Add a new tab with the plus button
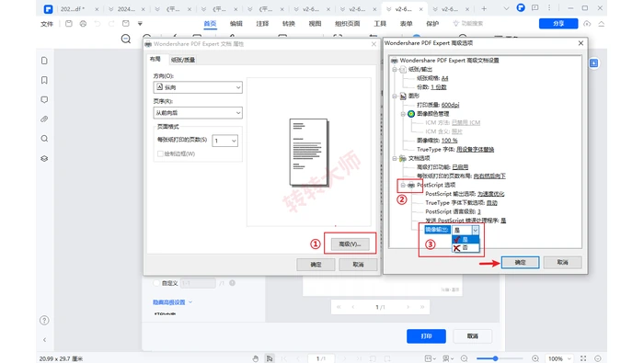 pyautogui.click(x=484, y=8)
